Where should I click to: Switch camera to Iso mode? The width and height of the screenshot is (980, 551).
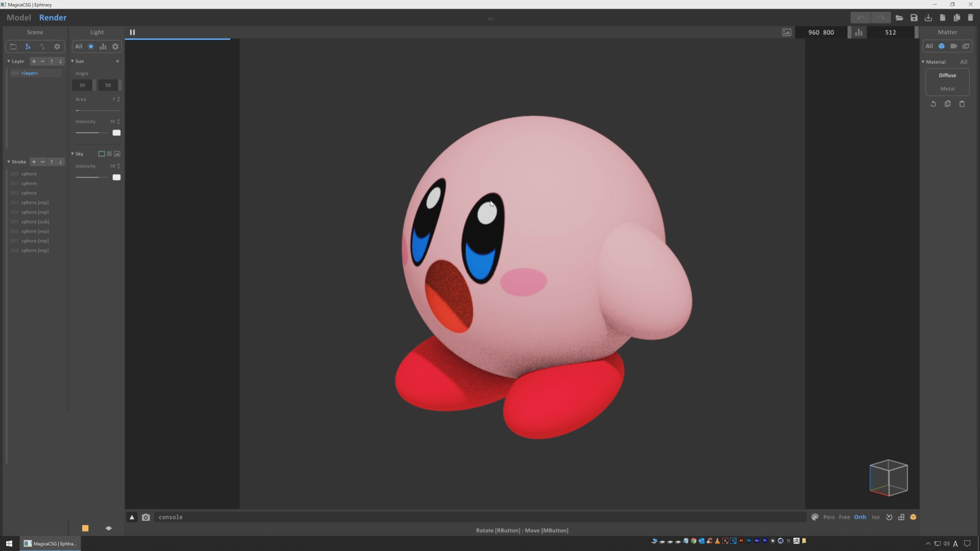tap(875, 517)
